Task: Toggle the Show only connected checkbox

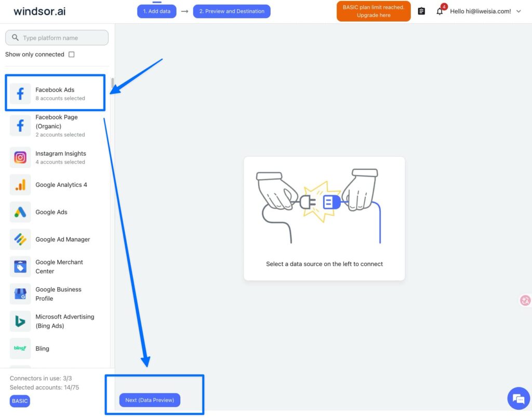Action: (72, 55)
